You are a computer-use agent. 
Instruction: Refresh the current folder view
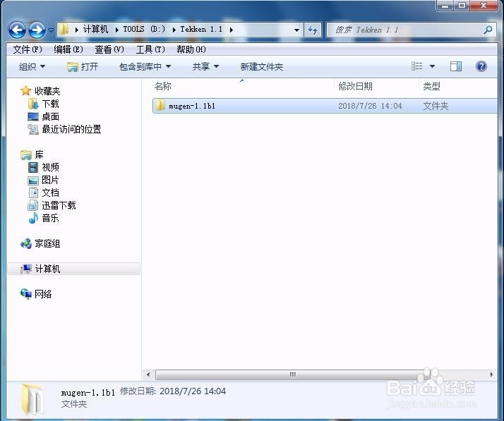tap(313, 30)
